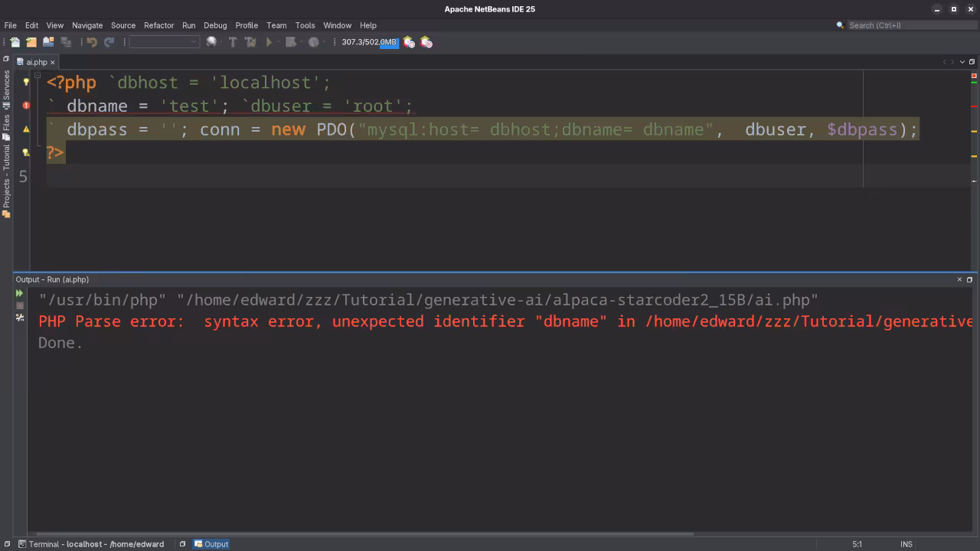
Task: Click the Profile Project toolbar icon
Action: pos(313,42)
